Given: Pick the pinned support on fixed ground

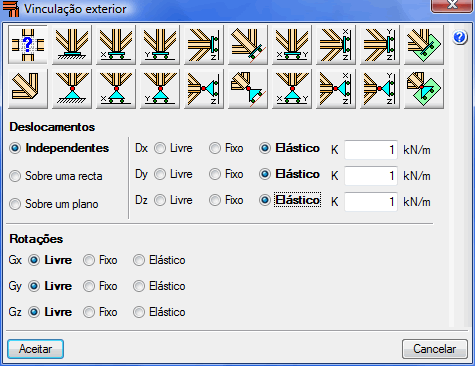Looking at the screenshot, I should (72, 88).
